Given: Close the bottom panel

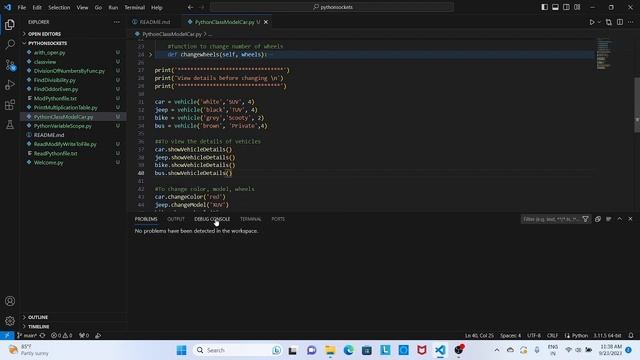Looking at the screenshot, I should (630, 219).
